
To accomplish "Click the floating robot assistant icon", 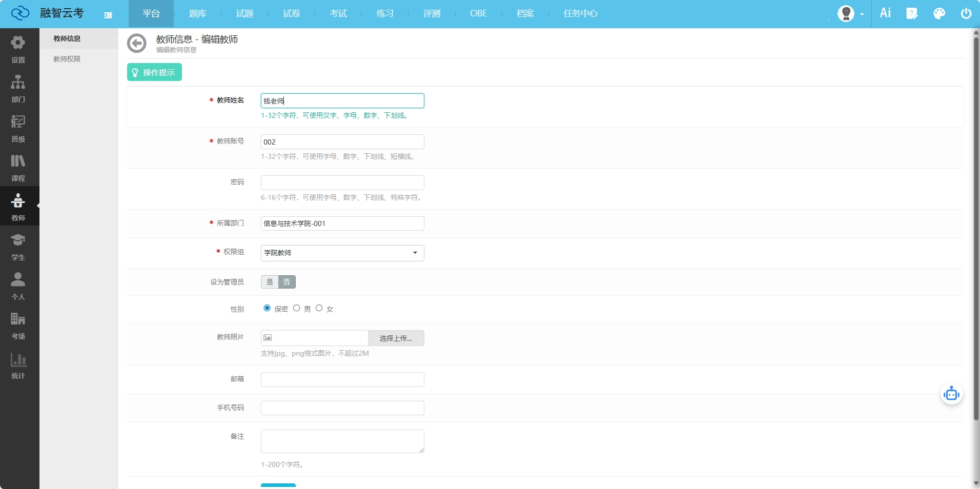I will [951, 394].
